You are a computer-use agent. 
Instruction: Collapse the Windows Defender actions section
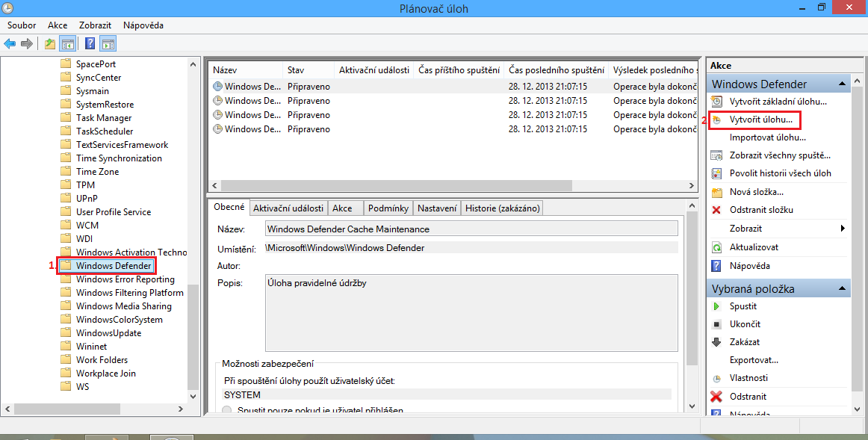843,83
